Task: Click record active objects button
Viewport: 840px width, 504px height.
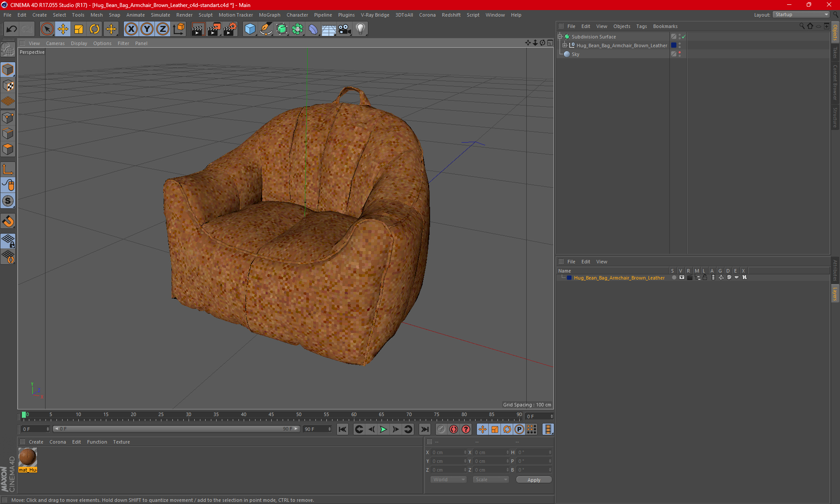Action: pyautogui.click(x=441, y=429)
